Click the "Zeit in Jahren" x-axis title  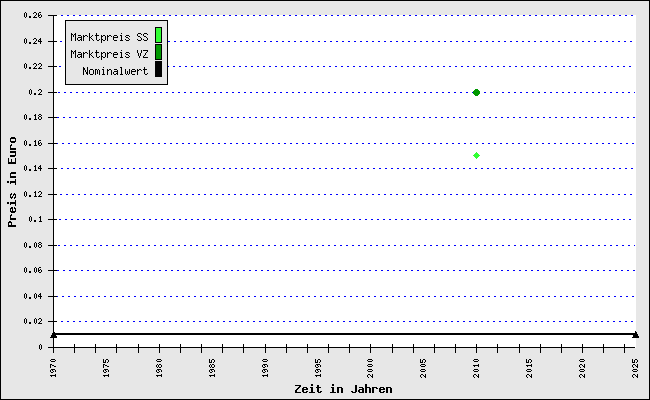click(343, 389)
